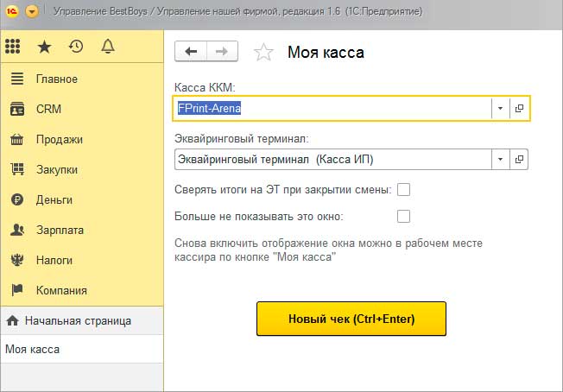
Task: Open the CRM section
Action: [x=81, y=109]
